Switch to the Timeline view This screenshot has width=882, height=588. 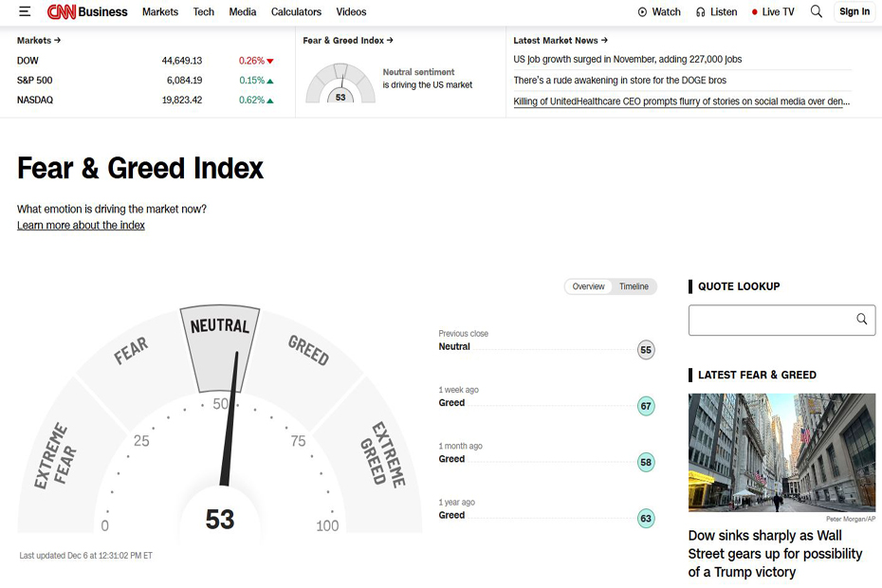coord(634,286)
